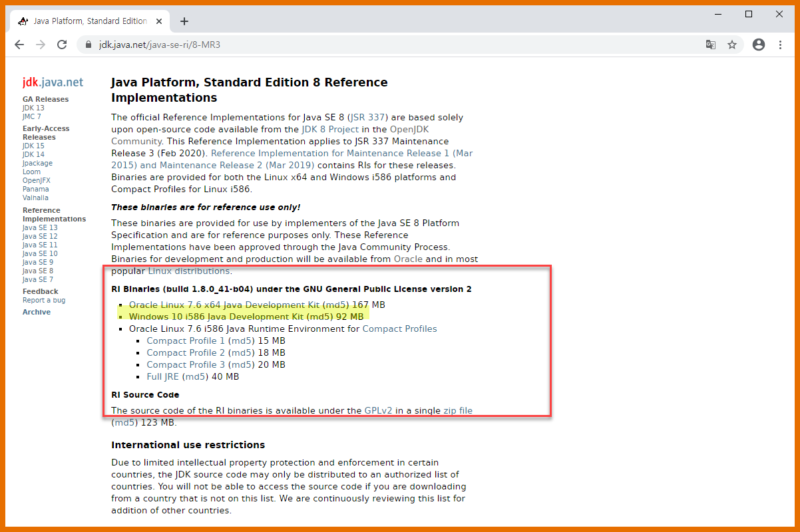Download Compact Profile 2
The height and width of the screenshot is (532, 800).
[x=186, y=352]
